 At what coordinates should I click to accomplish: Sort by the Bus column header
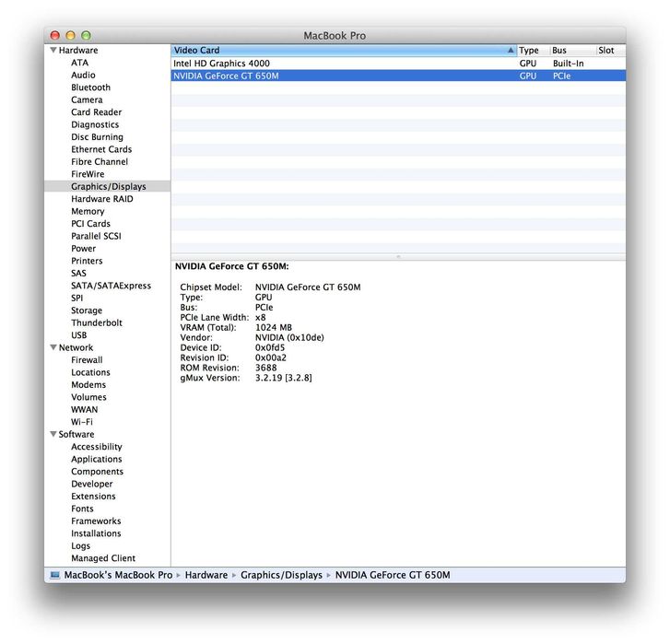click(x=572, y=51)
